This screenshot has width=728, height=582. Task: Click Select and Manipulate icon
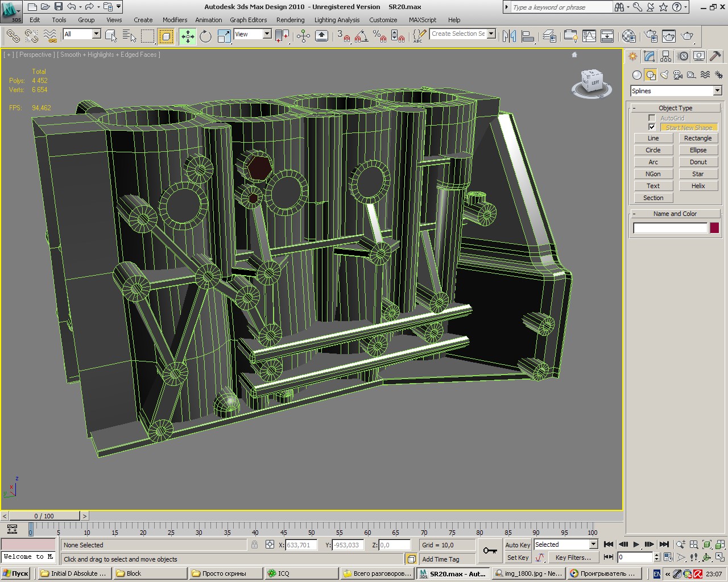(303, 36)
